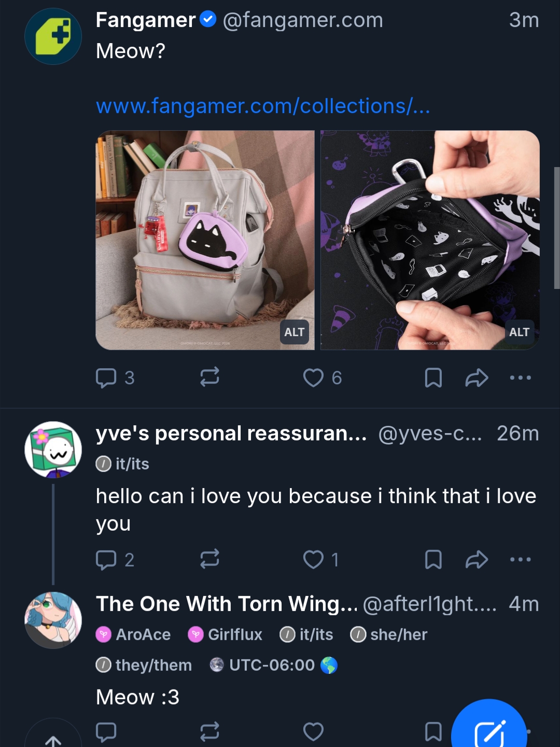Bookmark yve's love you post

click(433, 560)
